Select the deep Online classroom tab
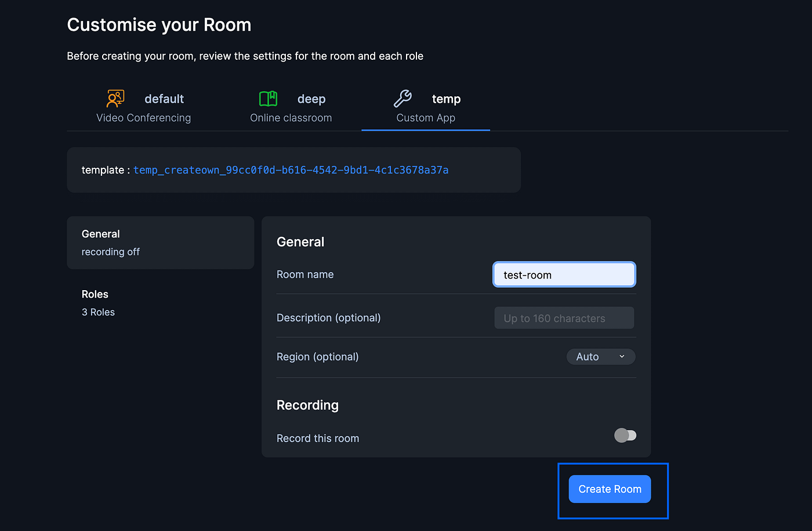 pyautogui.click(x=291, y=107)
